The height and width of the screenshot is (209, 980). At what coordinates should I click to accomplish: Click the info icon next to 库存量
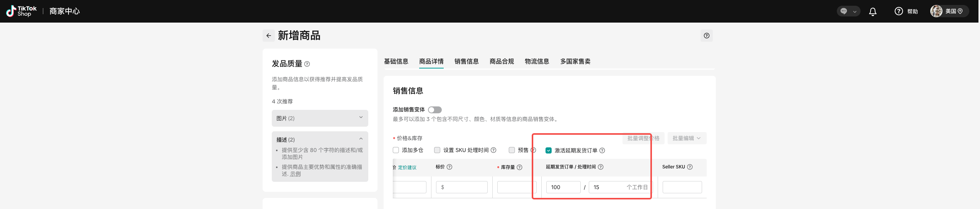(519, 167)
